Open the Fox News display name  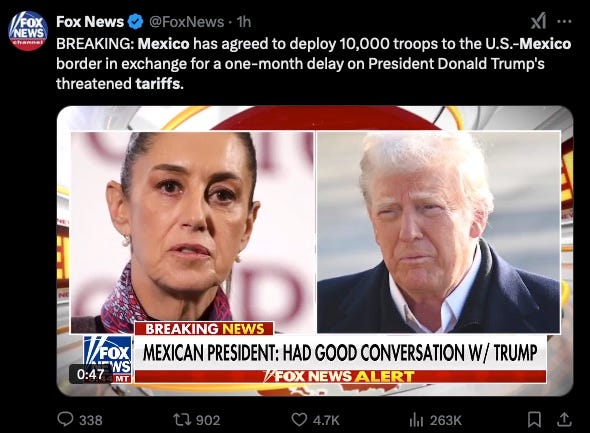[x=90, y=22]
